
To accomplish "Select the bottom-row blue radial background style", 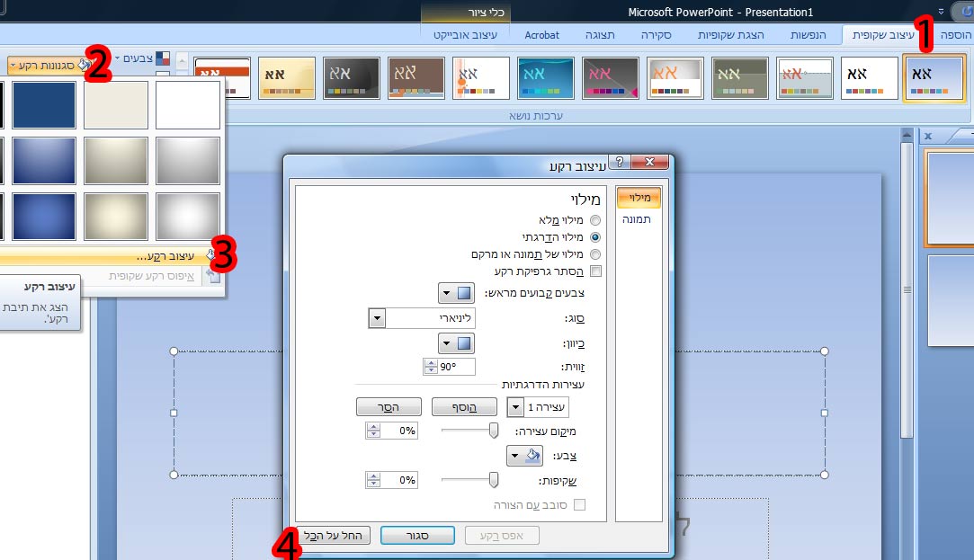I will [x=43, y=216].
